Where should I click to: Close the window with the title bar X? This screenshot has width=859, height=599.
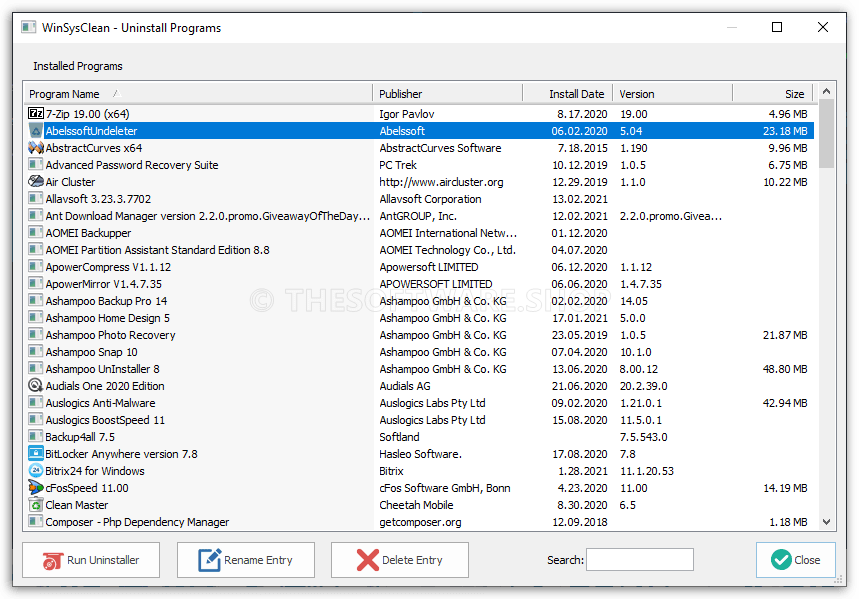(x=823, y=27)
